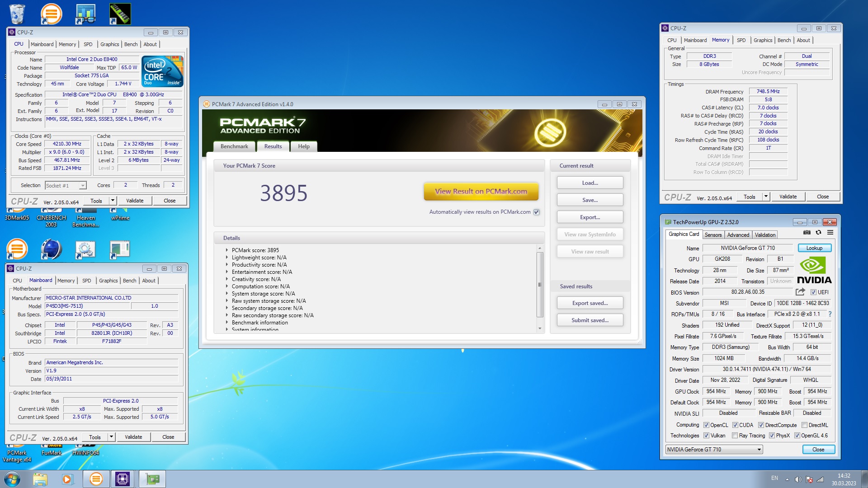Toggle Ray Tracing checkbox in GPU-Z

click(x=735, y=436)
